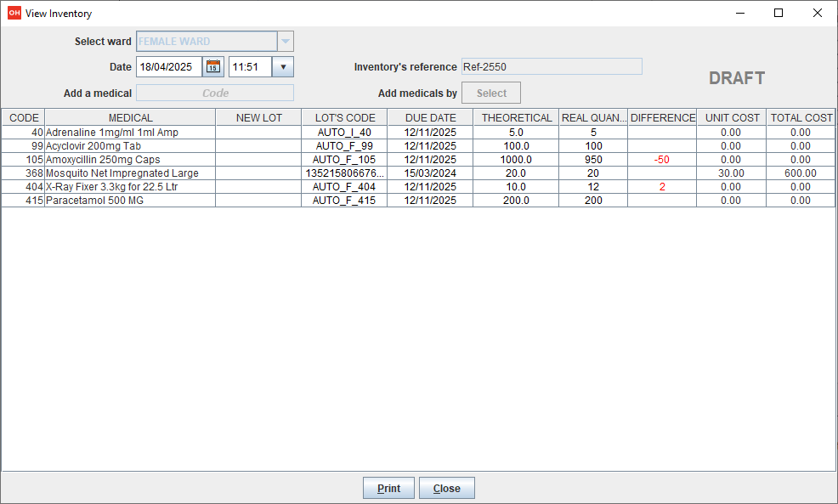The height and width of the screenshot is (504, 838).
Task: Print the inventory
Action: 388,488
